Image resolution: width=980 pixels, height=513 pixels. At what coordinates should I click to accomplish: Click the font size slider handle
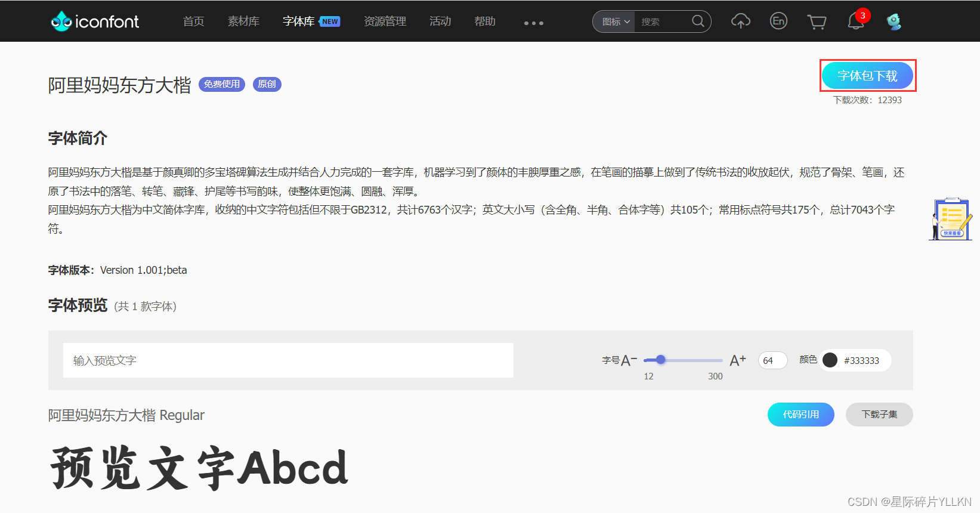660,360
